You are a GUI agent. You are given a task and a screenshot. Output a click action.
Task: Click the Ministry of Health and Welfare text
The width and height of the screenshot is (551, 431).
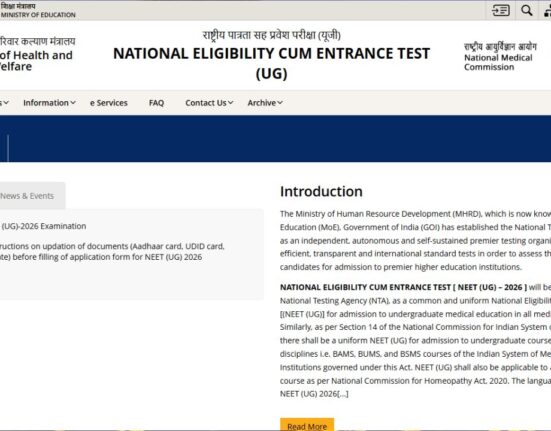37,54
